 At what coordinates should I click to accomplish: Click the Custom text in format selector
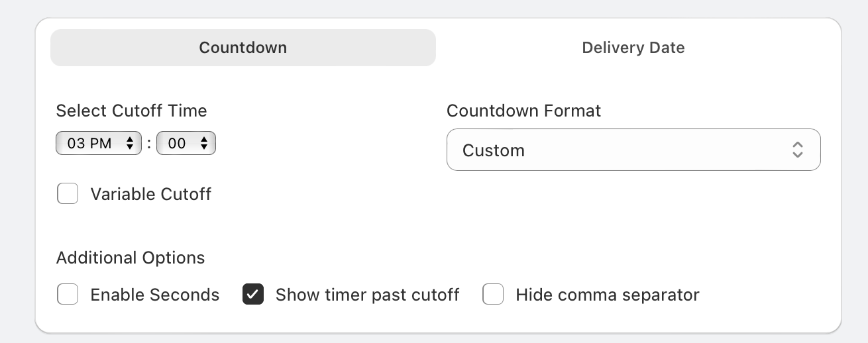(494, 150)
